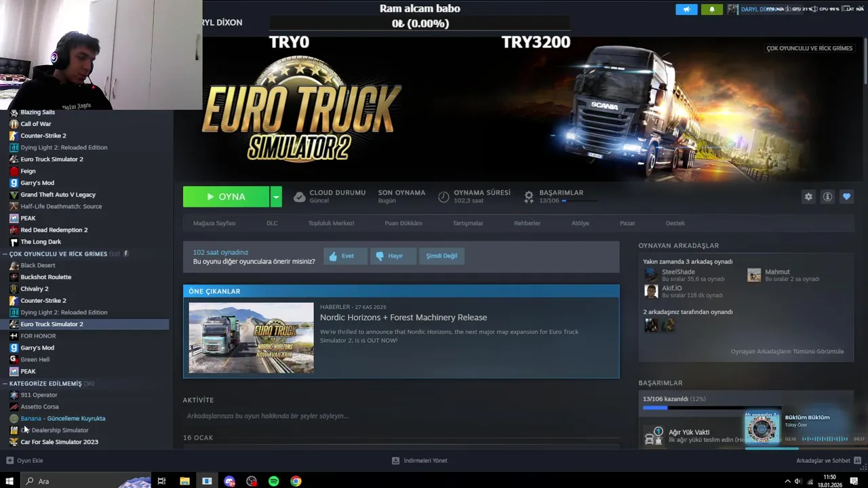Show game info circle icon

click(827, 197)
